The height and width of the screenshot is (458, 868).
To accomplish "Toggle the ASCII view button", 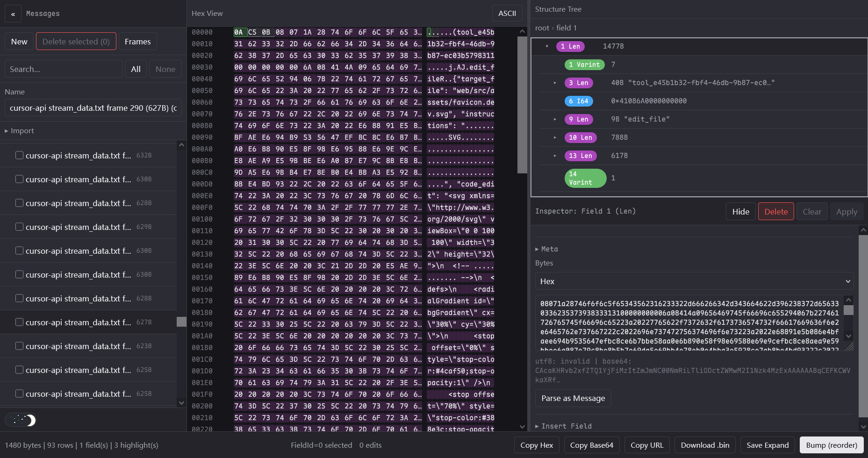I will (x=507, y=14).
